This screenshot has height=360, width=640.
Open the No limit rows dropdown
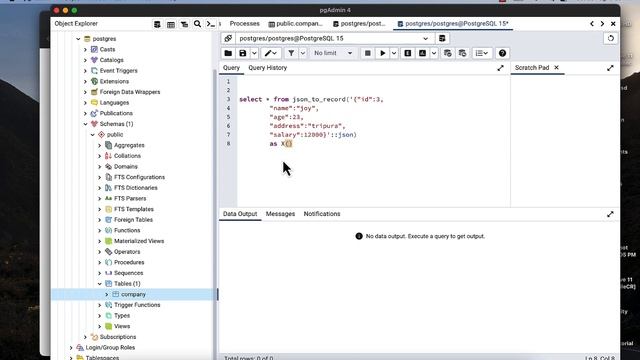click(x=333, y=53)
